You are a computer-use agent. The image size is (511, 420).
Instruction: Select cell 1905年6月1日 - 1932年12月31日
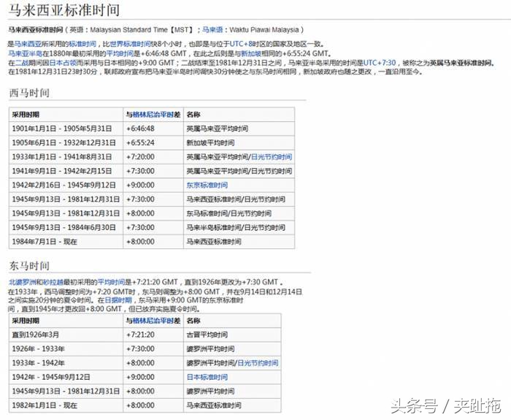pyautogui.click(x=66, y=143)
